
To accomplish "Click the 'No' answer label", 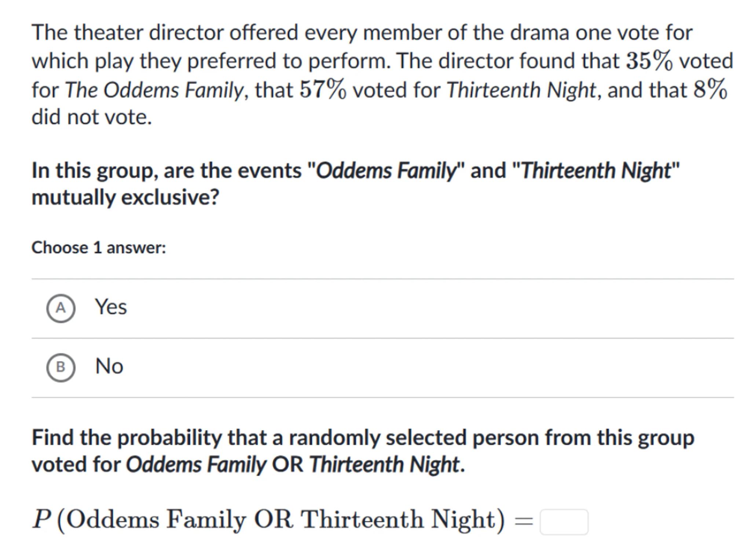I will pos(109,366).
